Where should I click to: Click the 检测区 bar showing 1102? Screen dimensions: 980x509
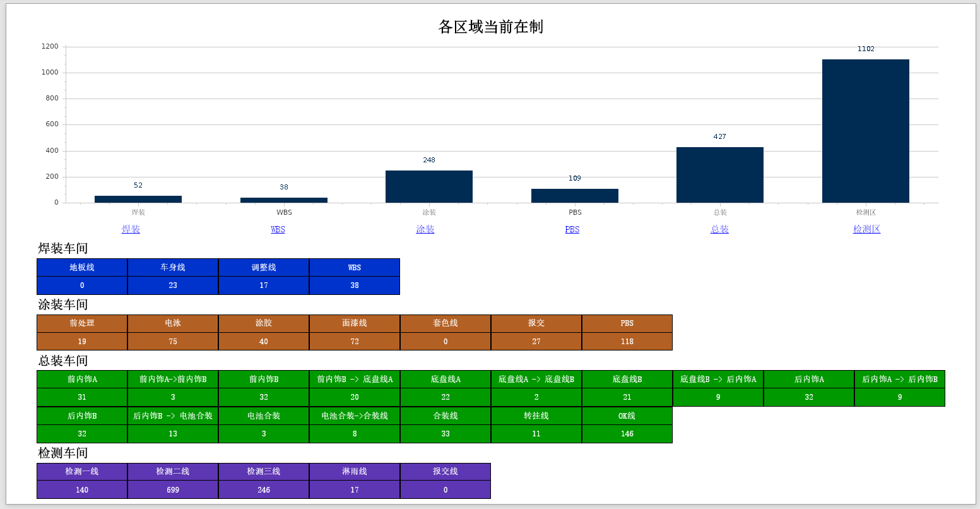click(865, 131)
